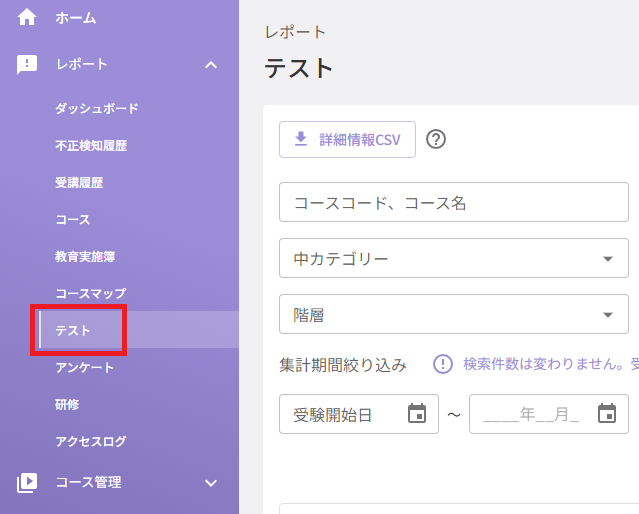Open 受講履歴 report

79,183
